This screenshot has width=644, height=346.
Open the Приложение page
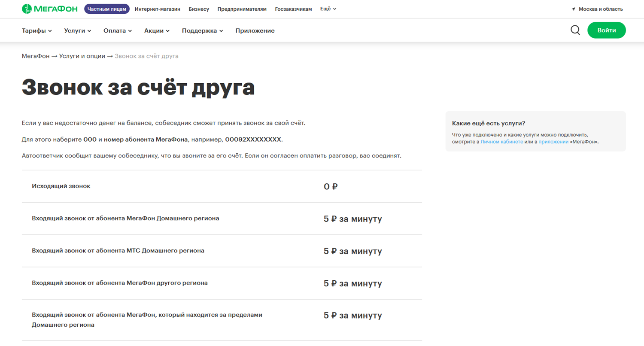(255, 30)
